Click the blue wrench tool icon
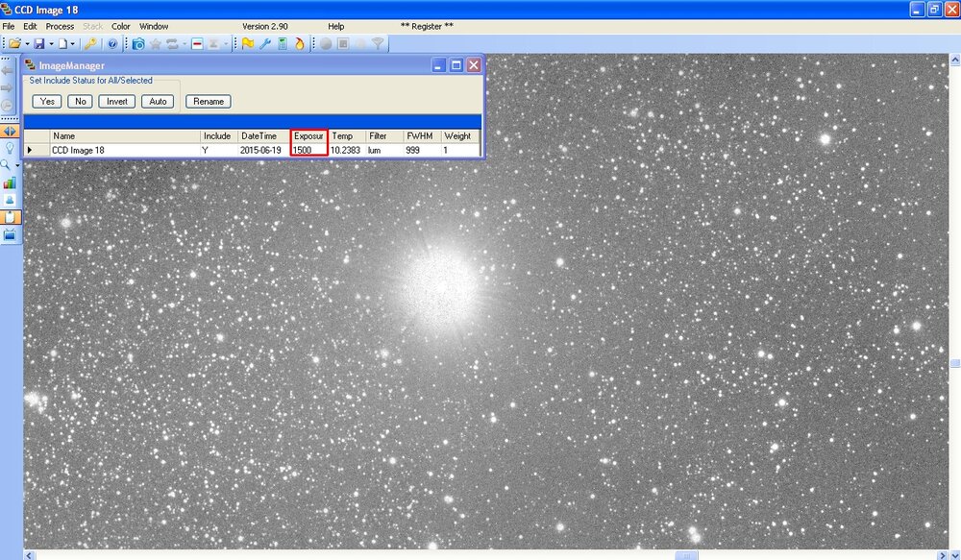 coord(264,44)
